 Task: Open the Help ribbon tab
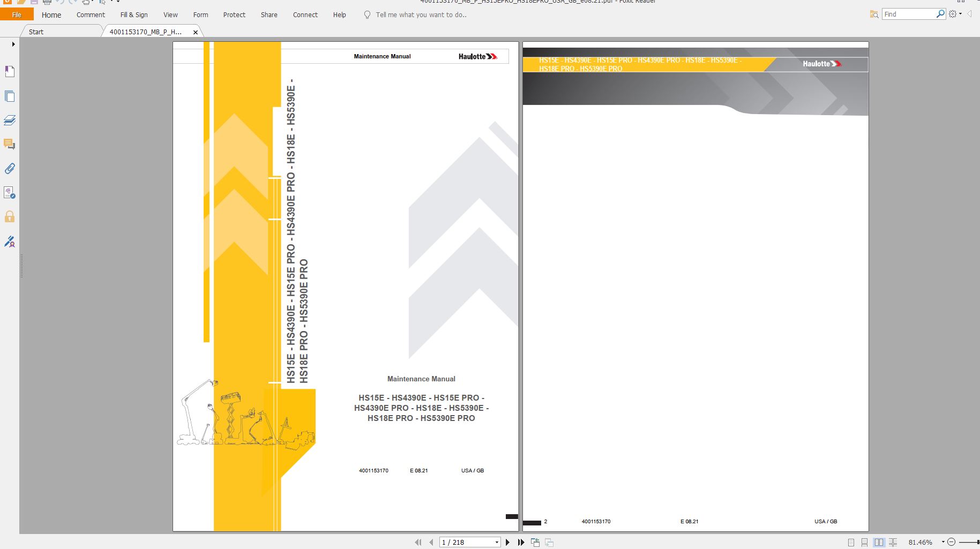tap(339, 15)
